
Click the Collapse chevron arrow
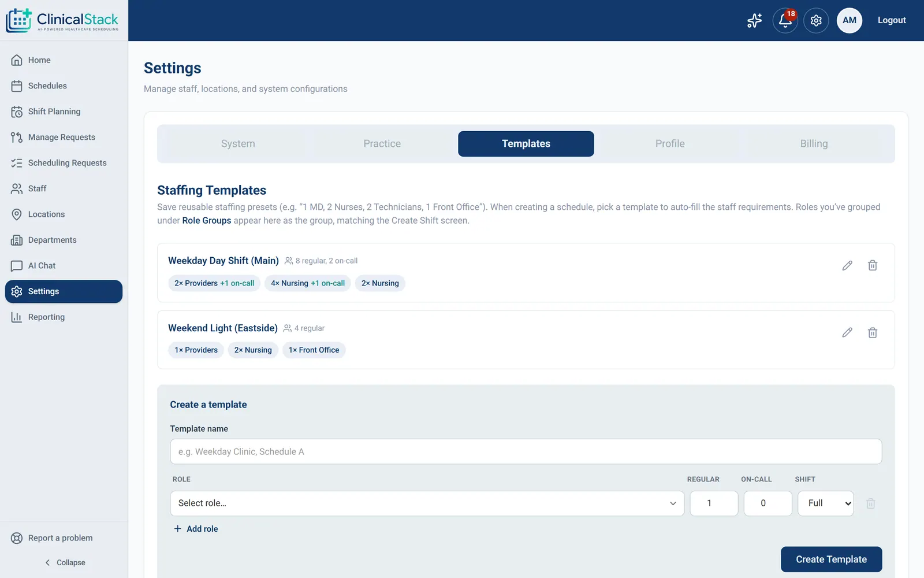point(47,562)
